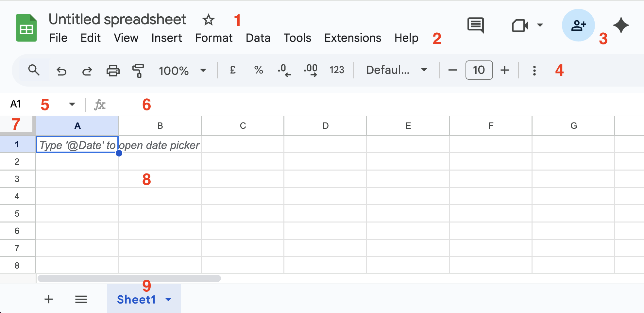Open the Gemini sparkle assistant
Screen dimensions: 644x313
(x=621, y=25)
